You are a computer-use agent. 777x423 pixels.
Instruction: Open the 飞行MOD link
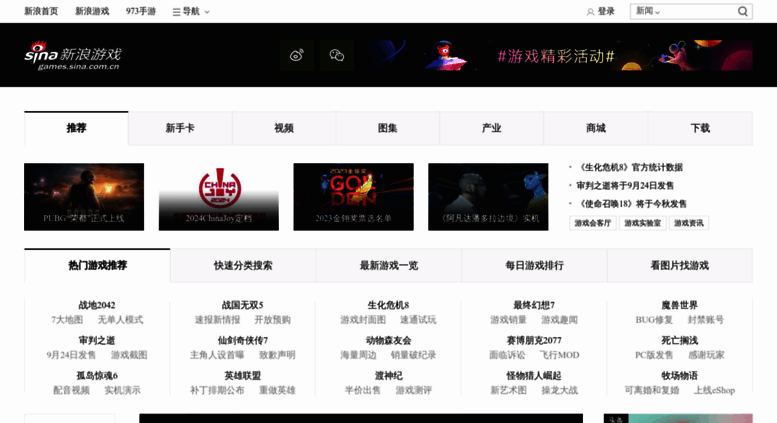(559, 355)
